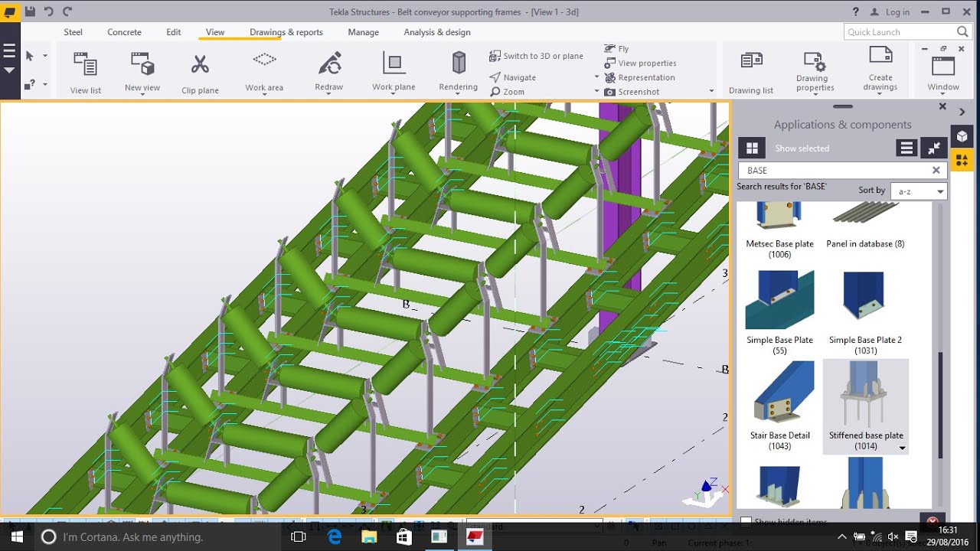Open the Analysis & design tab
This screenshot has width=980, height=551.
tap(437, 32)
